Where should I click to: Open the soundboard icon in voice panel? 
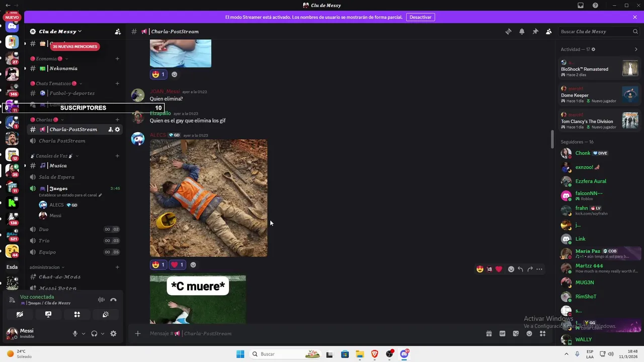point(106,314)
